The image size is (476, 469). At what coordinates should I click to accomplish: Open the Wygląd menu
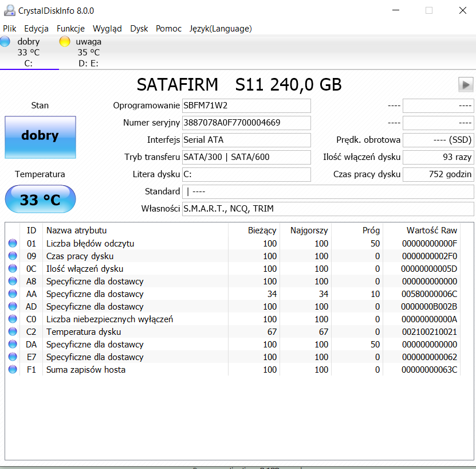tap(107, 29)
